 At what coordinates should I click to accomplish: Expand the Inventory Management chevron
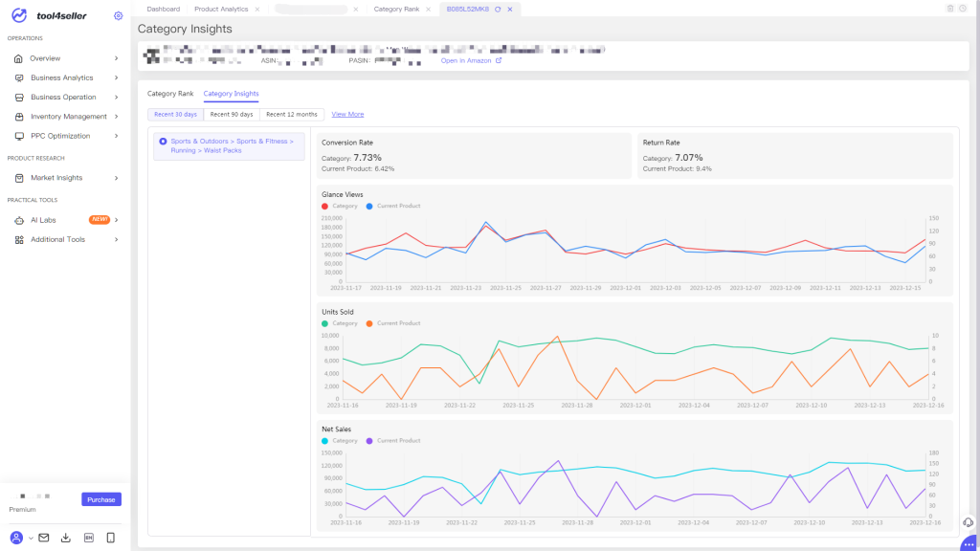(x=116, y=116)
